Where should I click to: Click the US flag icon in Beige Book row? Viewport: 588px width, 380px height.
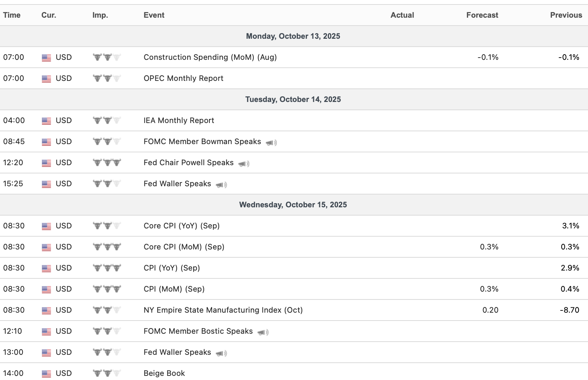46,374
